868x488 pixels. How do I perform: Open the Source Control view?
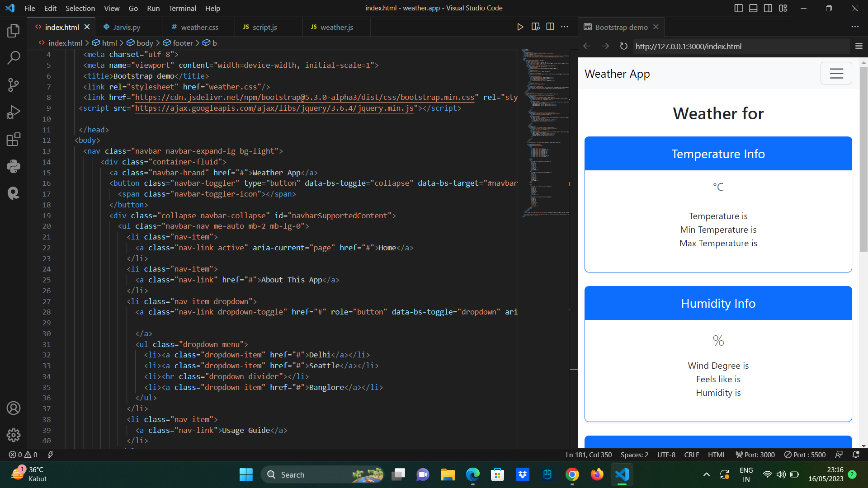tap(14, 85)
